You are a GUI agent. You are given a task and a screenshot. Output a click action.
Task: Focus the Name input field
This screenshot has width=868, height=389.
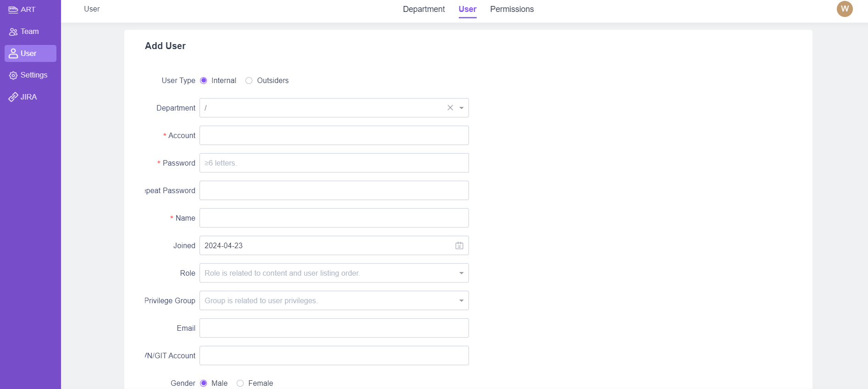pyautogui.click(x=334, y=218)
